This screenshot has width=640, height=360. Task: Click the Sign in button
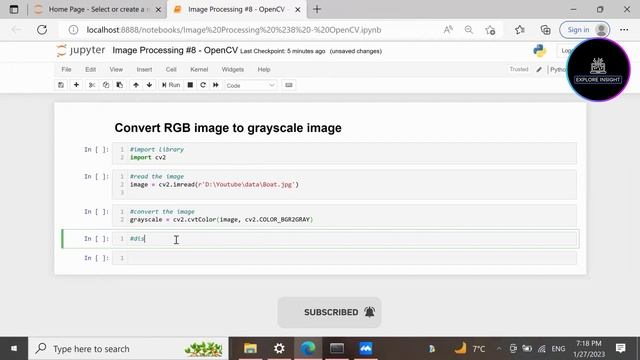pyautogui.click(x=584, y=29)
